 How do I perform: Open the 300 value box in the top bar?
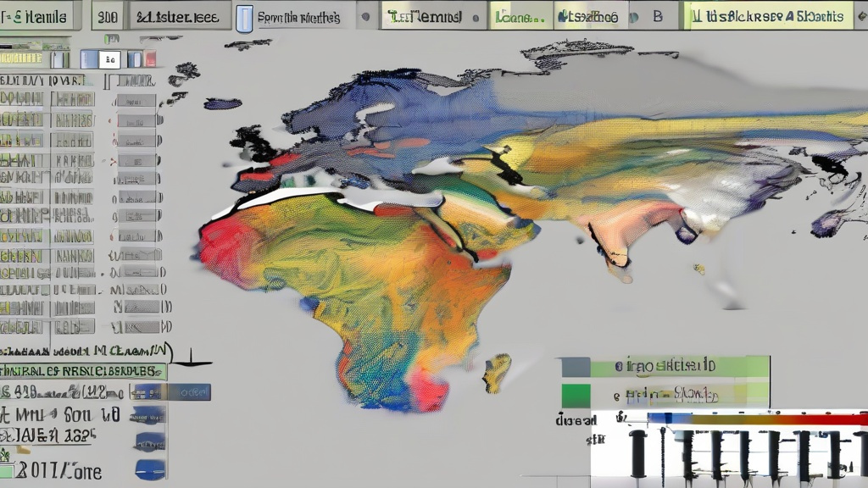107,17
